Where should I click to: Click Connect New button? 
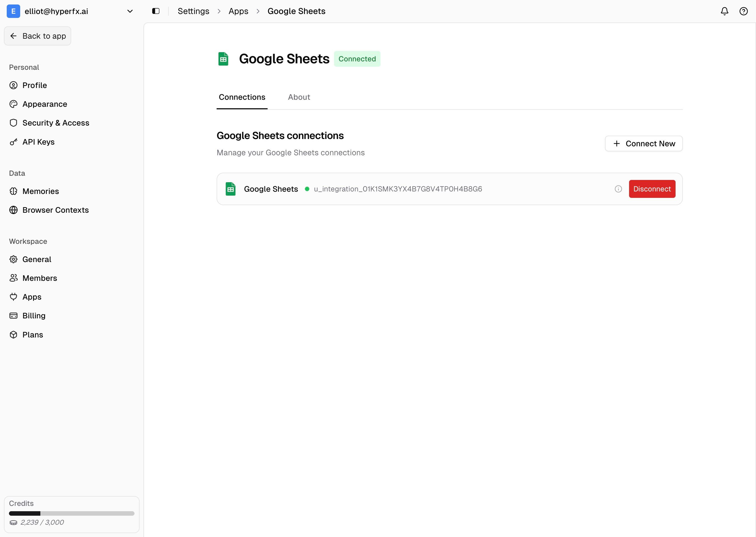[x=643, y=143]
